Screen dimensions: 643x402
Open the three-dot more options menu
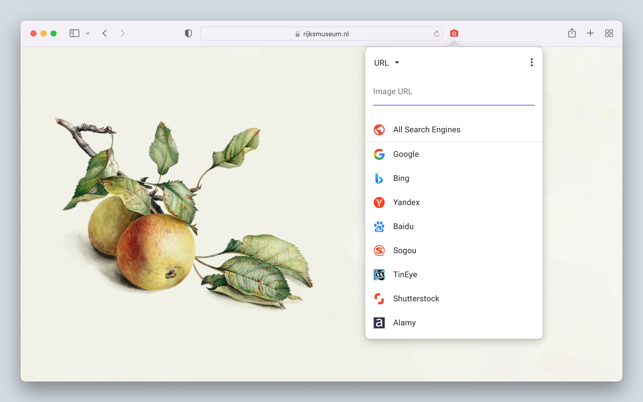pyautogui.click(x=531, y=63)
